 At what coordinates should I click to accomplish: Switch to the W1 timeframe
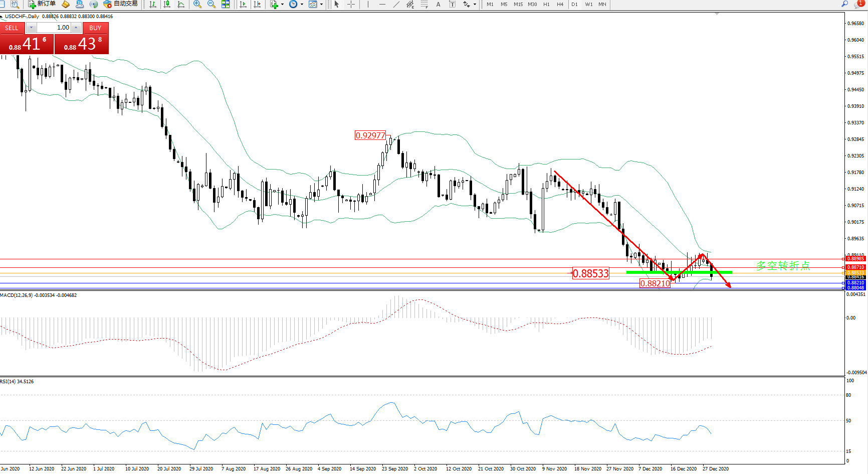(588, 4)
